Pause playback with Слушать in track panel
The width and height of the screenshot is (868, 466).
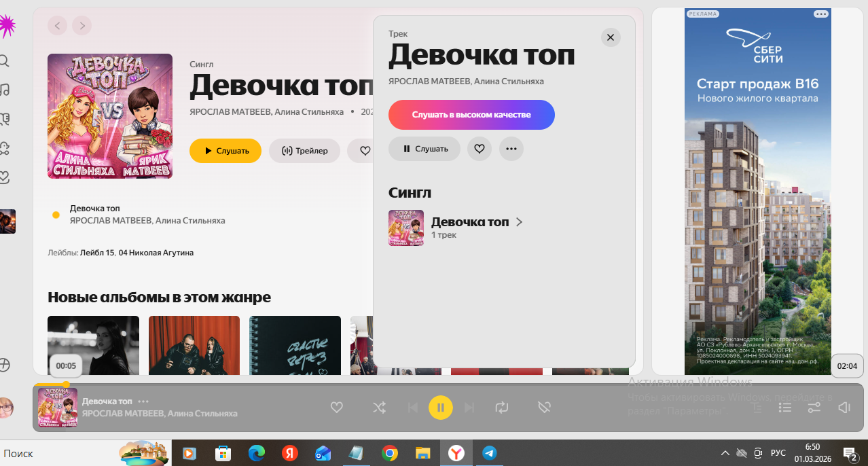(x=424, y=149)
